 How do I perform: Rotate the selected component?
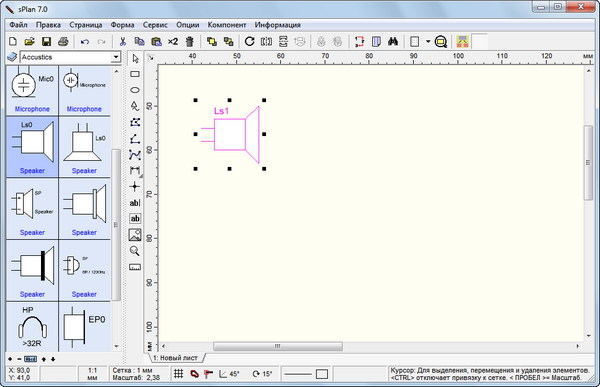pos(249,41)
